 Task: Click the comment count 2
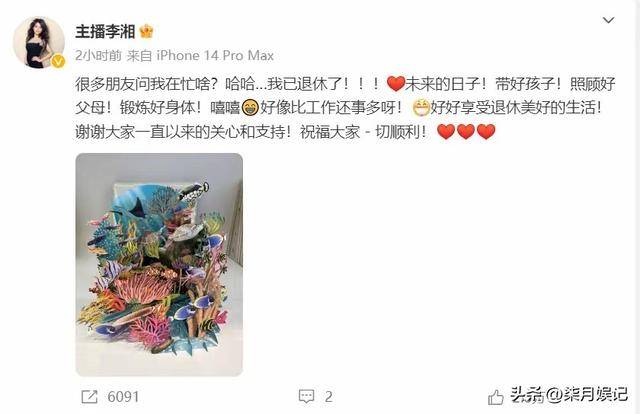(328, 396)
